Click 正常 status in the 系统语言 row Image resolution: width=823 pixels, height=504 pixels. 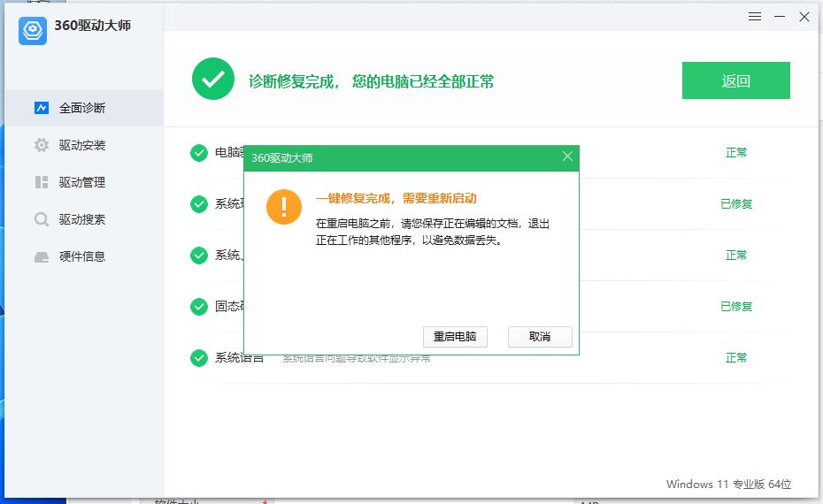click(x=736, y=358)
